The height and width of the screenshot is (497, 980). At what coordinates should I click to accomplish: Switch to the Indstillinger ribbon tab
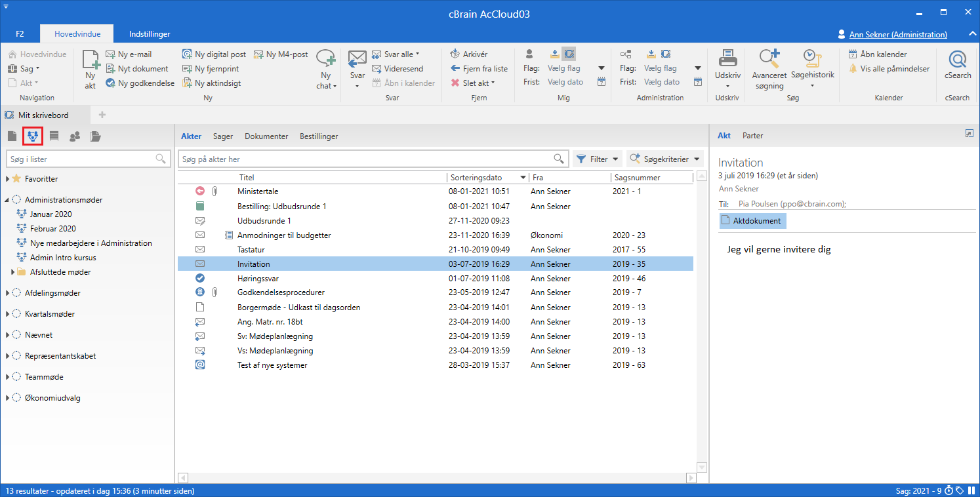tap(150, 34)
